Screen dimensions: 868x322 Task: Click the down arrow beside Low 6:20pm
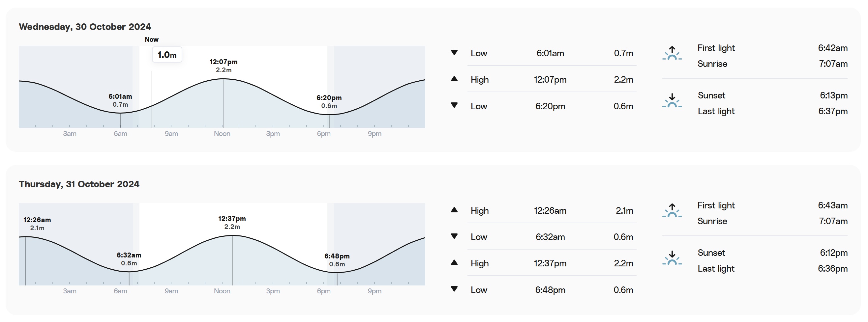454,105
